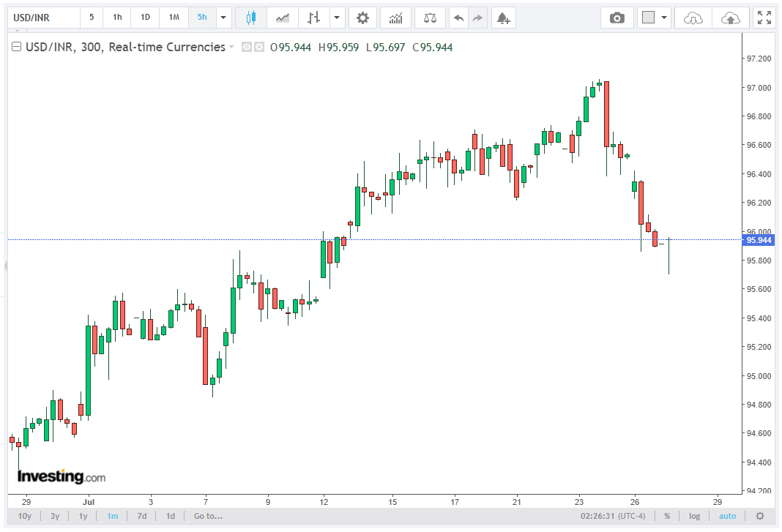
Task: Open the layout selection dropdown arrow
Action: pos(664,18)
